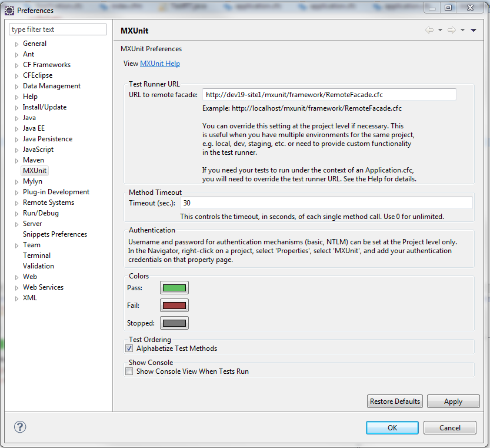The image size is (490, 448).
Task: Expand the General tree node
Action: [17, 44]
